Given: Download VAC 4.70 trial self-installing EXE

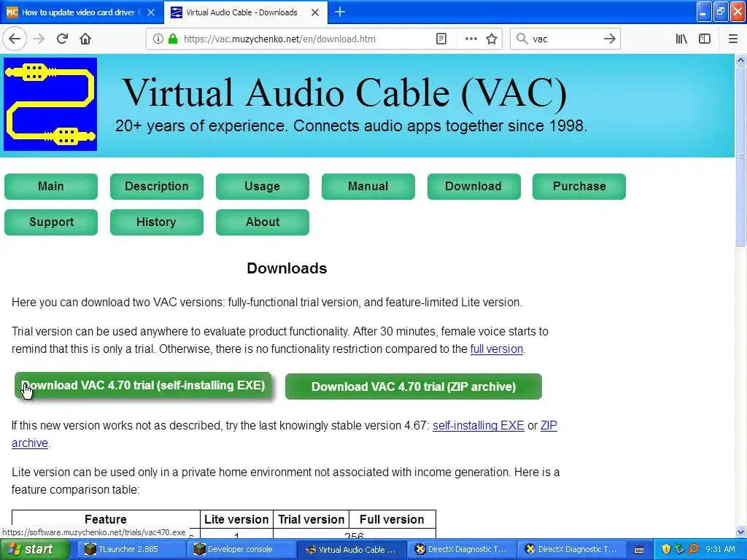Looking at the screenshot, I should pos(143,385).
